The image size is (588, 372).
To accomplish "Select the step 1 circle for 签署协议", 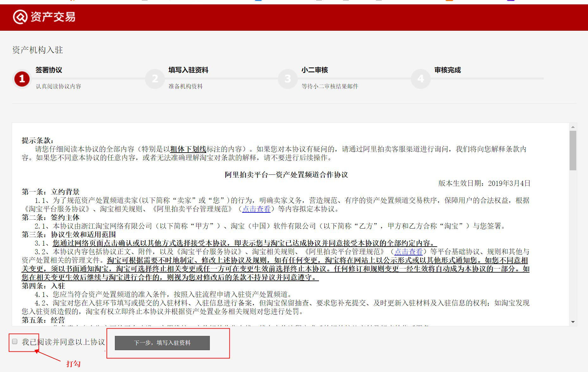I will [22, 79].
